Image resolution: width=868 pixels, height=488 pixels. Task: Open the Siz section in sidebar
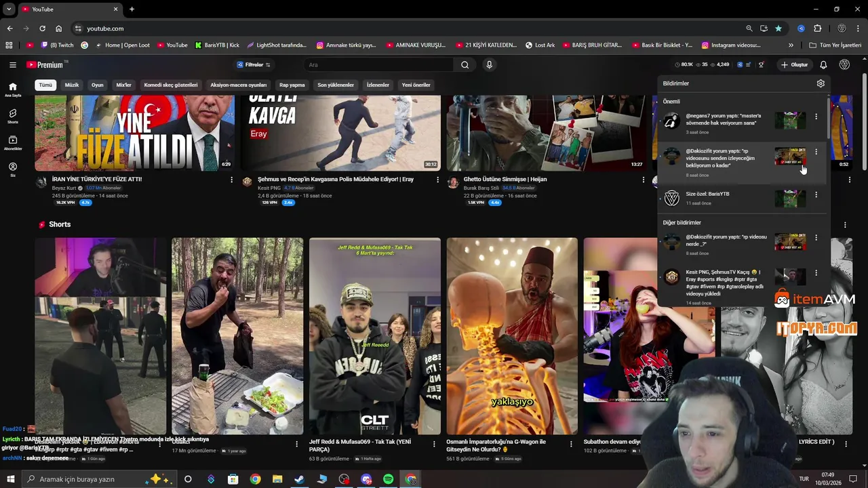point(12,169)
